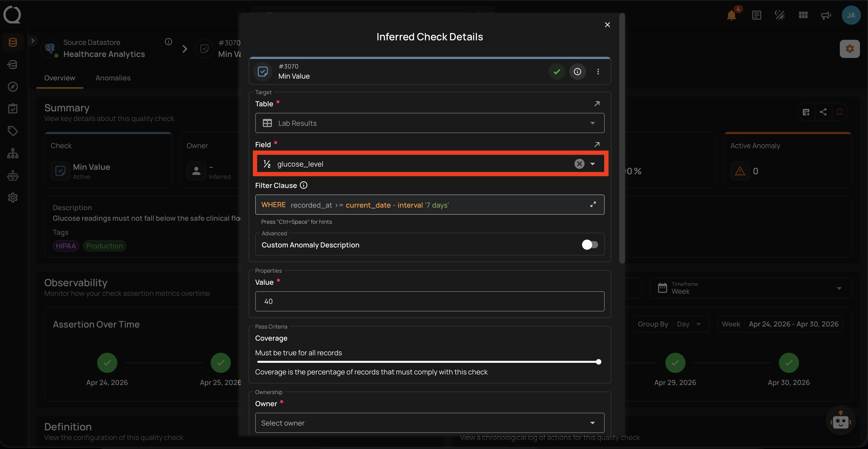Click the Production tag

(x=104, y=246)
